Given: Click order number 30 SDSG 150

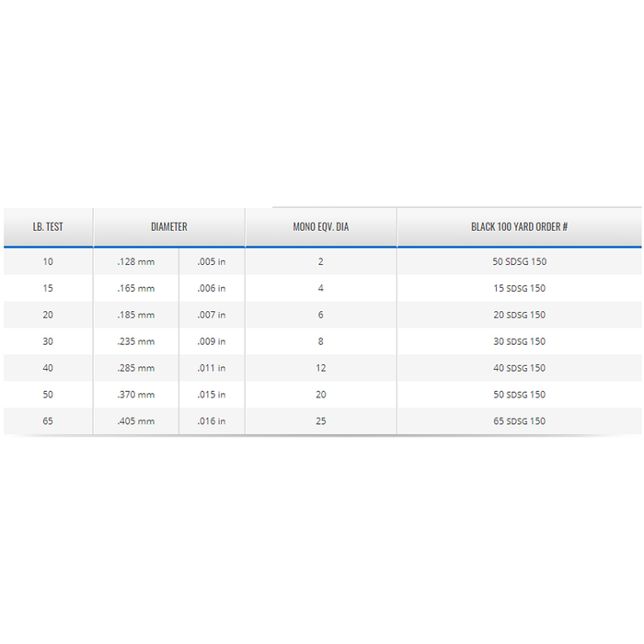Looking at the screenshot, I should [519, 342].
